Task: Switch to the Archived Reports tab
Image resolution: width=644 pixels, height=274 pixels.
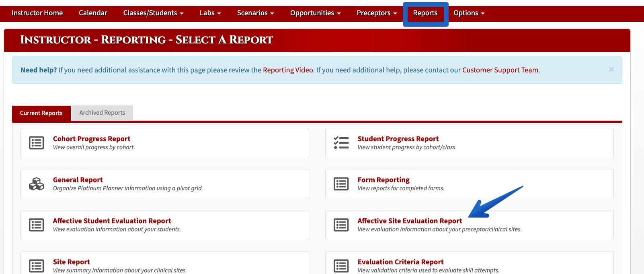Action: [102, 113]
